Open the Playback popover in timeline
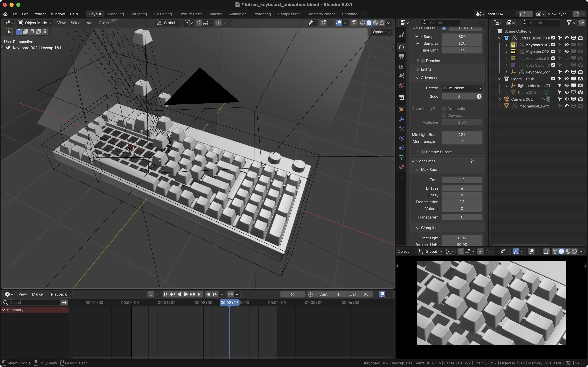Viewport: 588px width, 367px height. pos(61,294)
